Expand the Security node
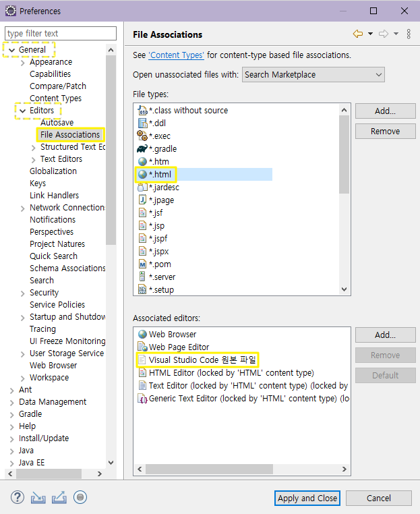The height and width of the screenshot is (514, 420). tap(23, 293)
